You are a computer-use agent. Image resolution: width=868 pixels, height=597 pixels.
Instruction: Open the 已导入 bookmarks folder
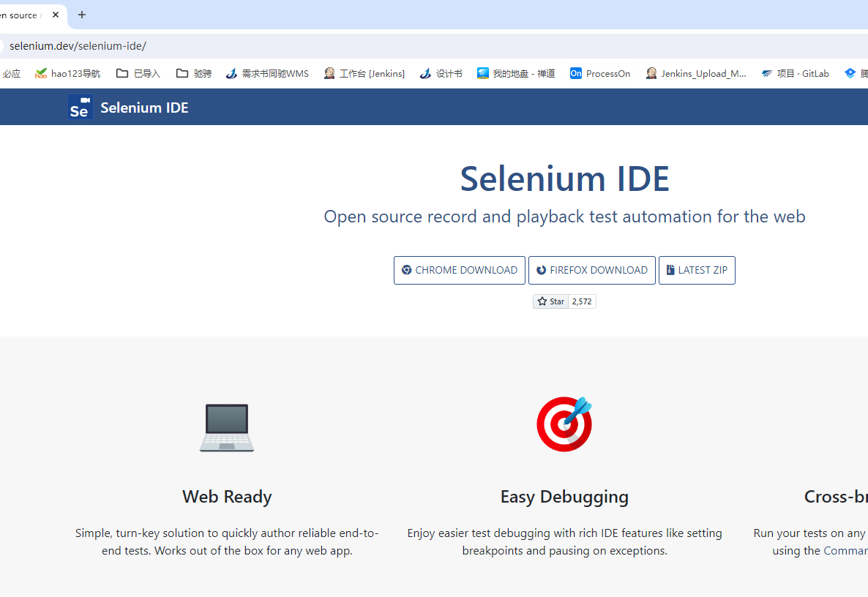pyautogui.click(x=138, y=74)
